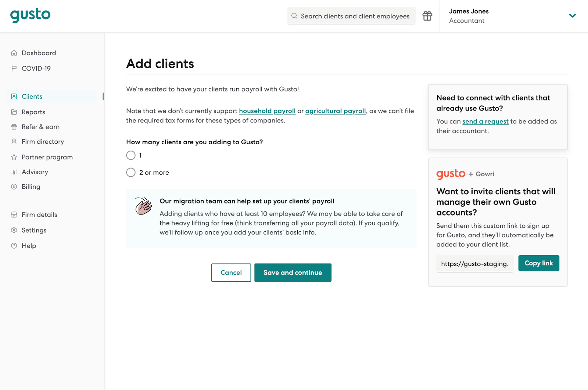Click the Advisory bar chart icon
588x390 pixels.
coord(14,172)
